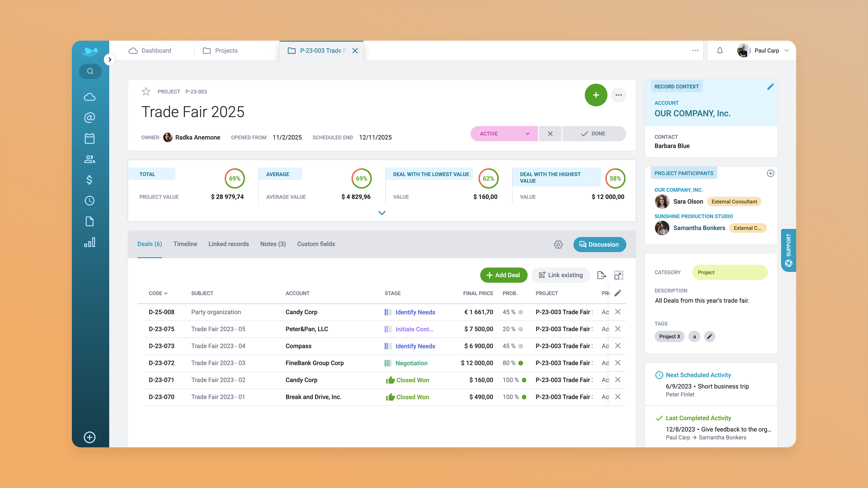
Task: Click the Add Deal button
Action: pos(503,275)
